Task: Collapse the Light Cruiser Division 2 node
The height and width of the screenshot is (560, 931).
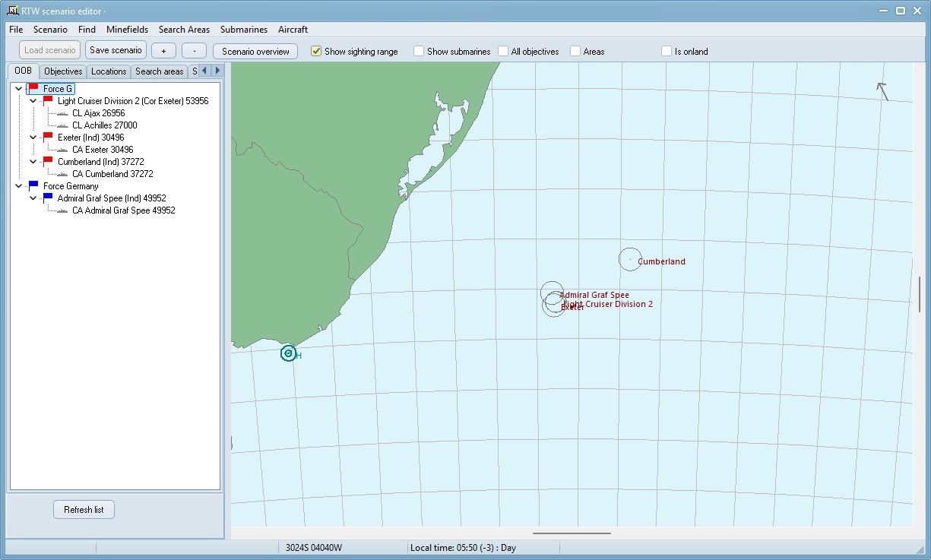Action: [33, 101]
